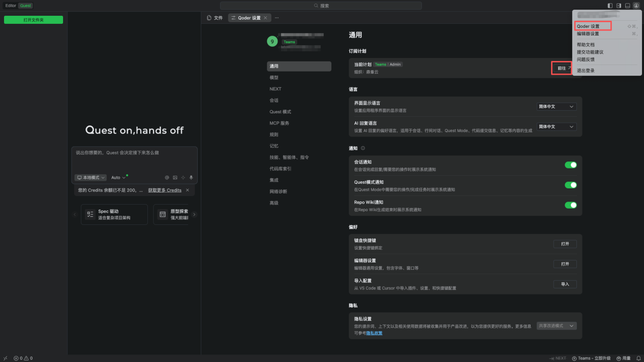The width and height of the screenshot is (644, 362).
Task: Select 规则 settings category
Action: 299,135
